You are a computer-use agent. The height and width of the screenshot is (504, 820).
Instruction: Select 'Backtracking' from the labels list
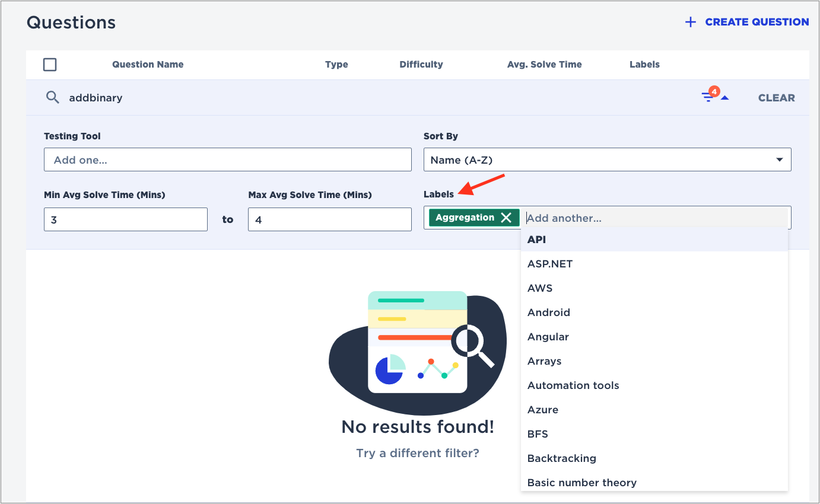click(561, 458)
